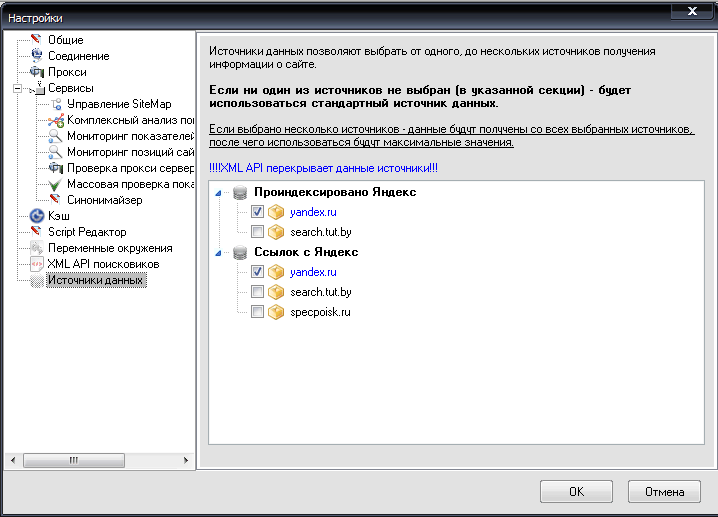The width and height of the screenshot is (718, 517).
Task: Click the Кэш icon in settings tree
Action: click(x=37, y=216)
